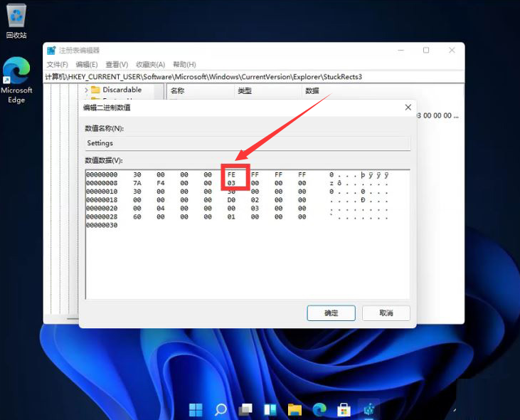Close the Registry Editor window
This screenshot has height=420, width=520.
pyautogui.click(x=452, y=50)
